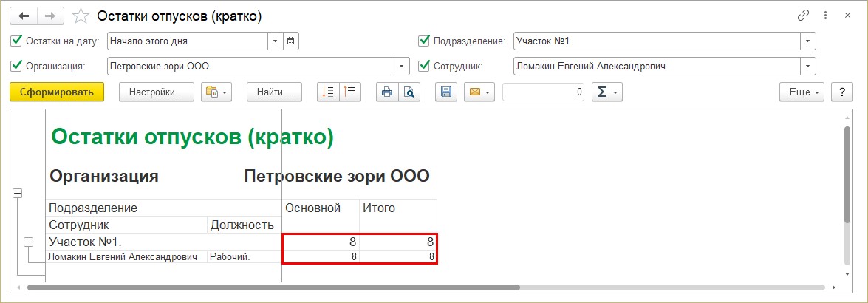Click the Участок №1. department field
The image size is (868, 303).
657,41
